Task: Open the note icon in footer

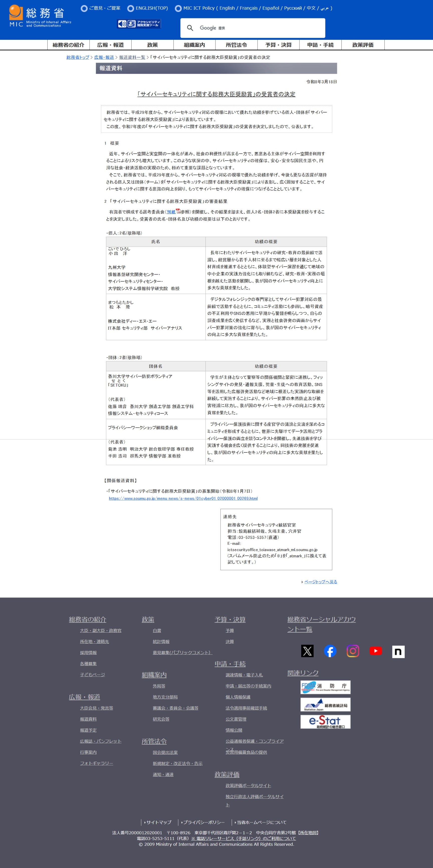Action: pyautogui.click(x=398, y=651)
